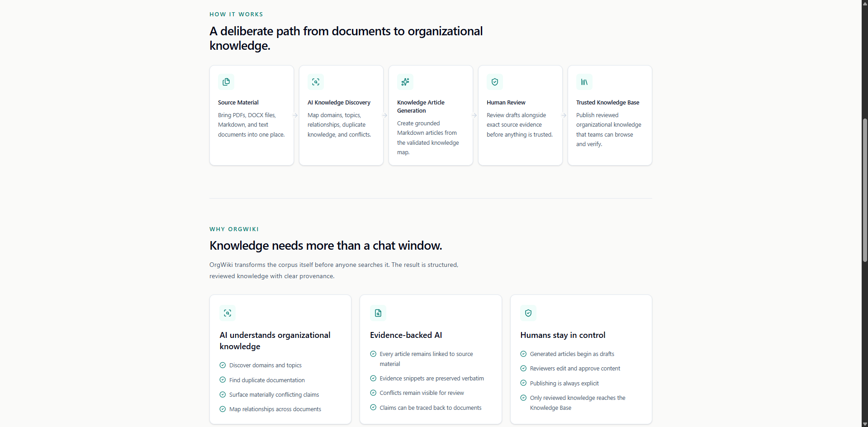The image size is (868, 427).
Task: Click check icon beside Map relationships across documents
Action: [x=223, y=409]
